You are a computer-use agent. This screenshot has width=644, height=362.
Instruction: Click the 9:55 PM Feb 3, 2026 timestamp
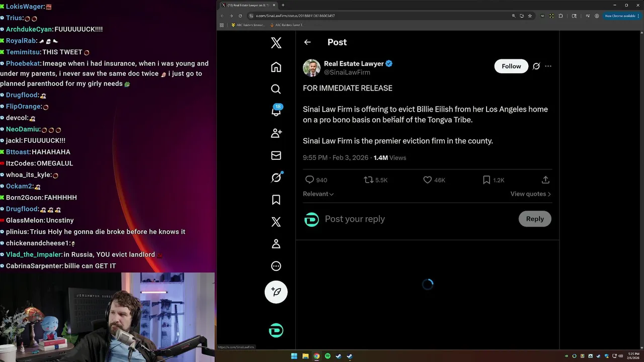pyautogui.click(x=336, y=158)
